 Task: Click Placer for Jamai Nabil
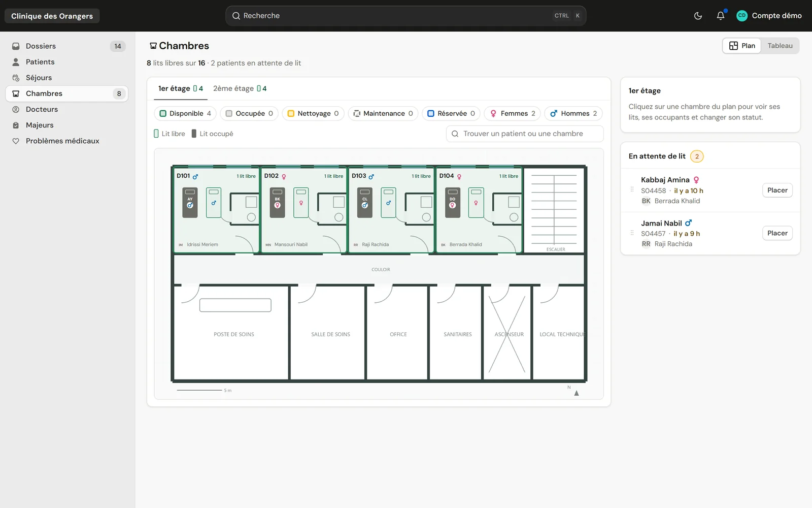pyautogui.click(x=777, y=233)
